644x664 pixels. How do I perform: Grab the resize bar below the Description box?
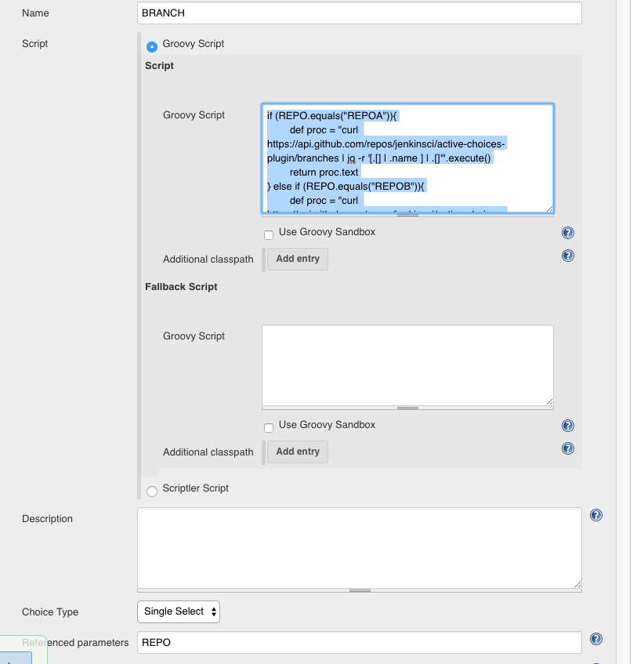click(x=359, y=590)
